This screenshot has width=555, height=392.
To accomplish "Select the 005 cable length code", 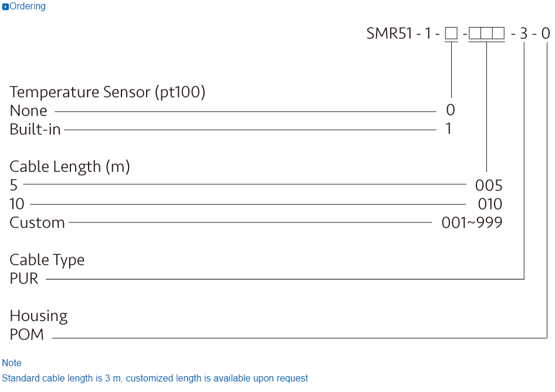I will coord(489,186).
